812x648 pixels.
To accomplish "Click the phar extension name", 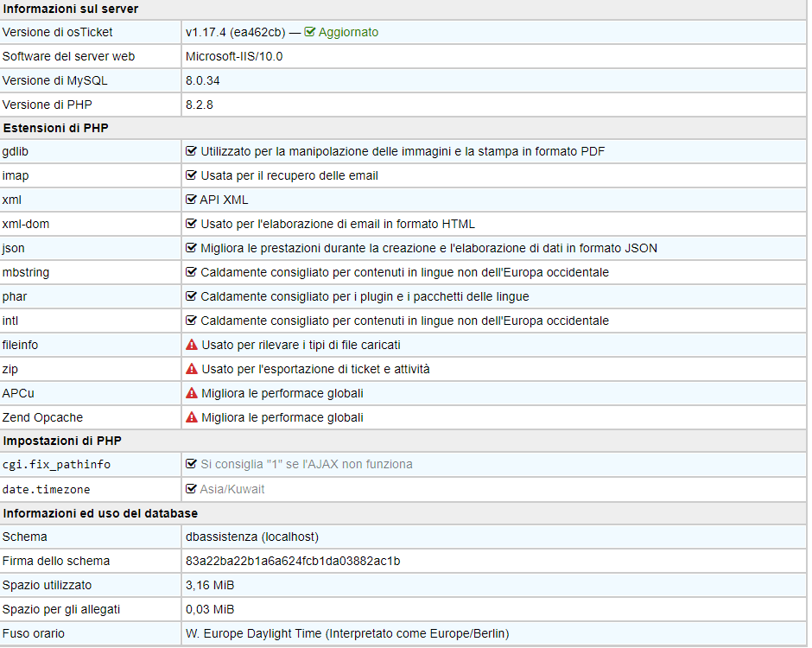I will click(x=15, y=296).
